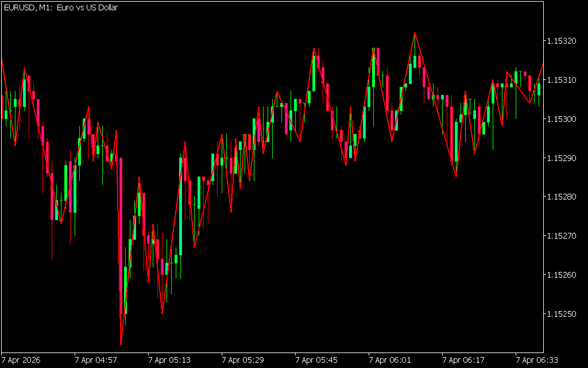Image resolution: width=588 pixels, height=368 pixels.
Task: Click the 1.15300 price axis label
Action: 562,119
